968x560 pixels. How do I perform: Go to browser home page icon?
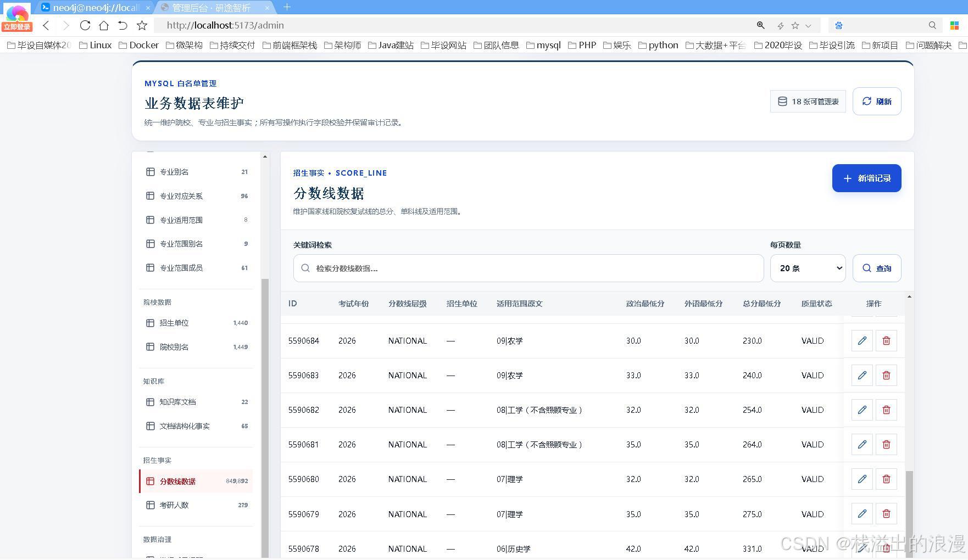tap(104, 25)
